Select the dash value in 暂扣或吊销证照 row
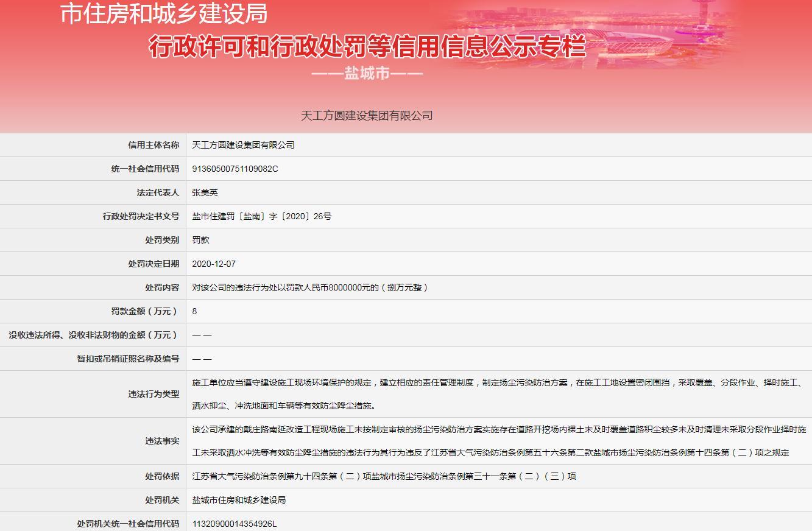This screenshot has width=812, height=531. click(x=202, y=359)
